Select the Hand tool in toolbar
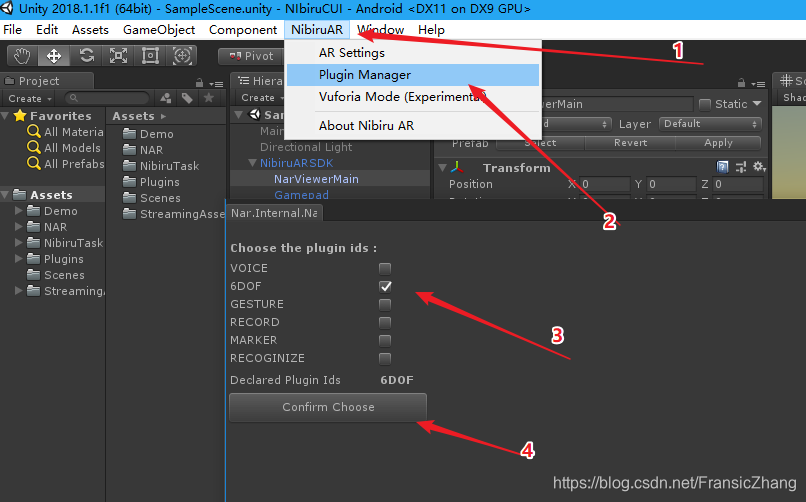806x502 pixels. [22, 55]
